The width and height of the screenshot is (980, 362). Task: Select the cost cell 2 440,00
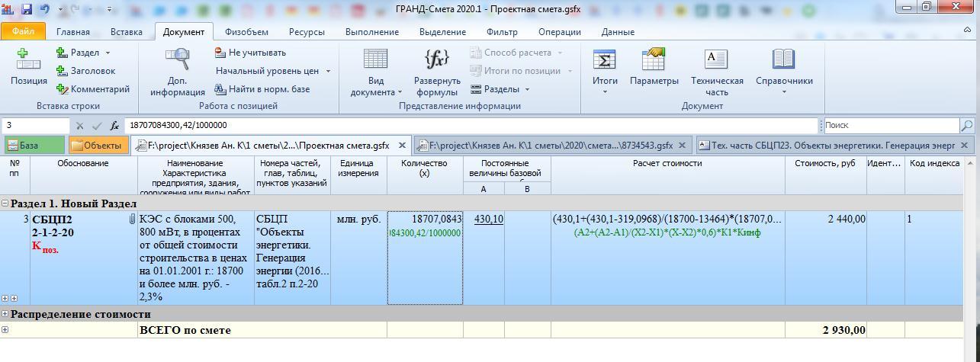(x=825, y=258)
